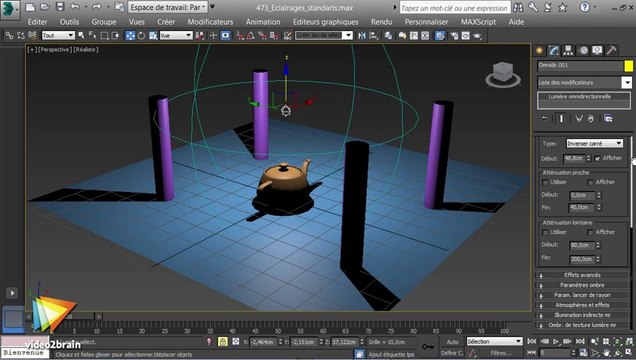
Task: Open the Editer menu
Action: [37, 22]
